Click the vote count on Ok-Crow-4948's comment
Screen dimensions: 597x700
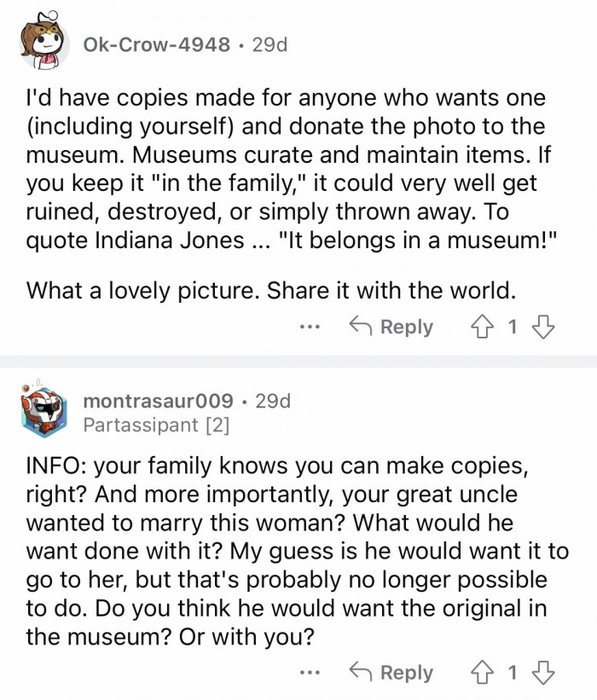tap(513, 327)
